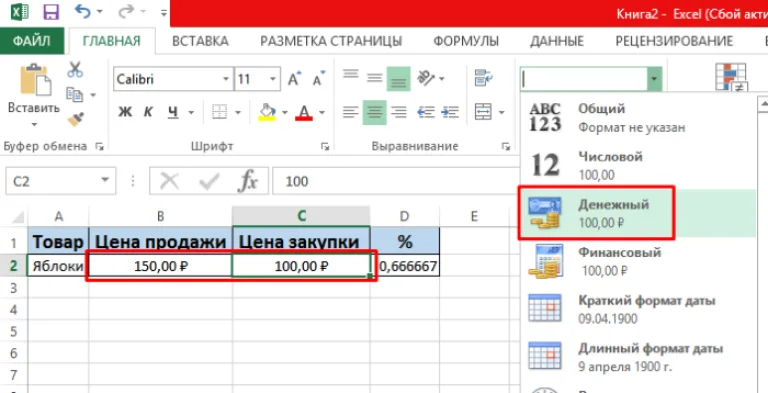Switch to the ВСТАВКА tab
The height and width of the screenshot is (393, 768).
point(200,41)
